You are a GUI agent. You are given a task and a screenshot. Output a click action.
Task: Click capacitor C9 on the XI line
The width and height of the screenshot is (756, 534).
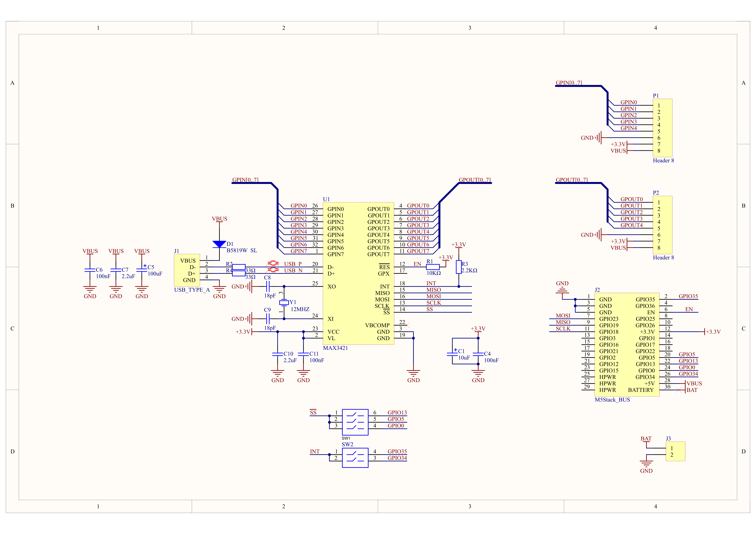268,319
